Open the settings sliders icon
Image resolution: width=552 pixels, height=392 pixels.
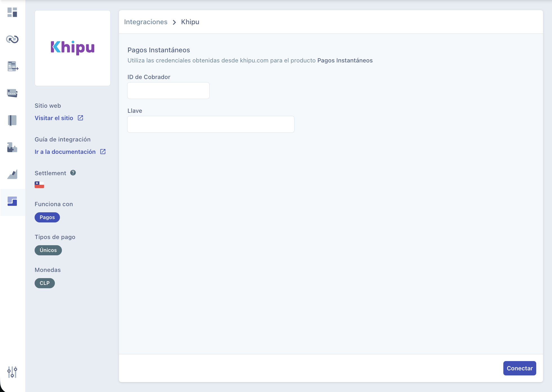click(x=12, y=372)
